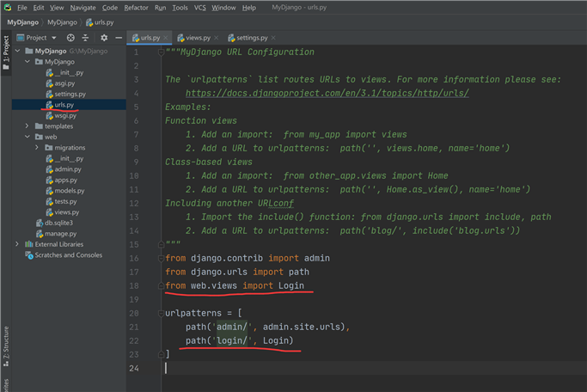
Task: Click db.sqlite3 database file icon
Action: click(x=40, y=223)
